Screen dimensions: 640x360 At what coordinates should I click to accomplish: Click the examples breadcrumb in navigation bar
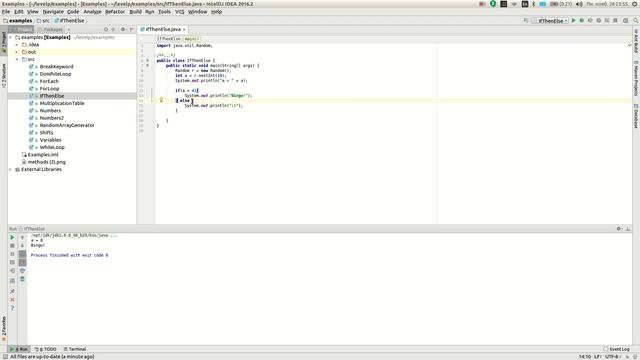[x=18, y=20]
